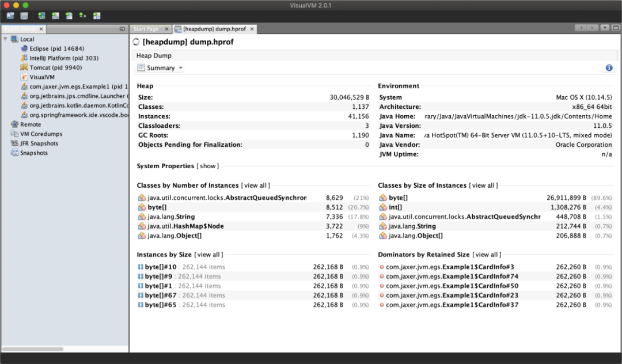
Task: Open the byte[]#10 instance entry
Action: [160, 267]
